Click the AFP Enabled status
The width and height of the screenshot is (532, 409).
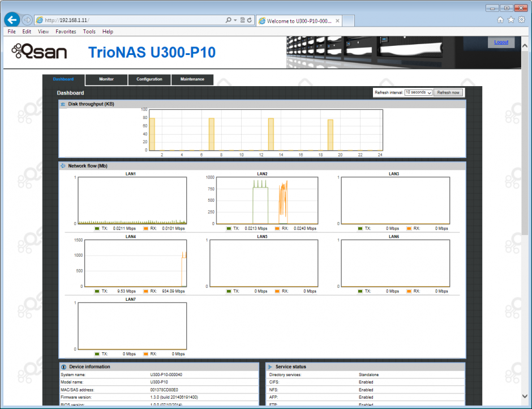tap(366, 397)
